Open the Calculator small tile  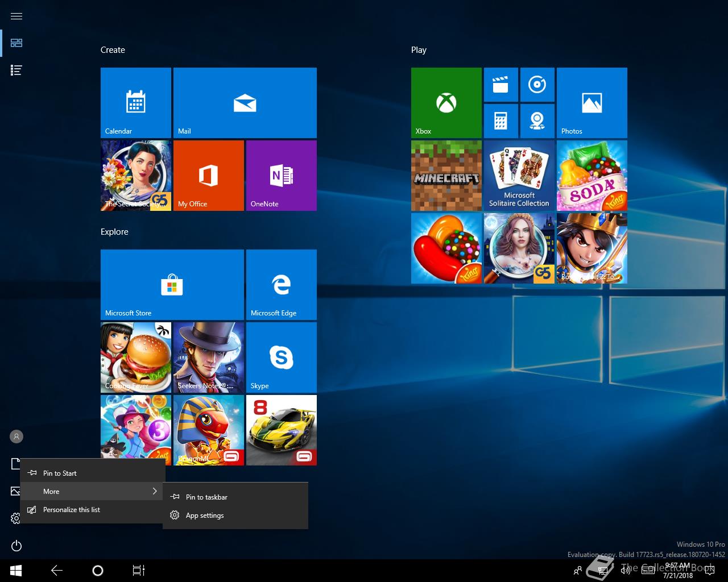tap(501, 121)
